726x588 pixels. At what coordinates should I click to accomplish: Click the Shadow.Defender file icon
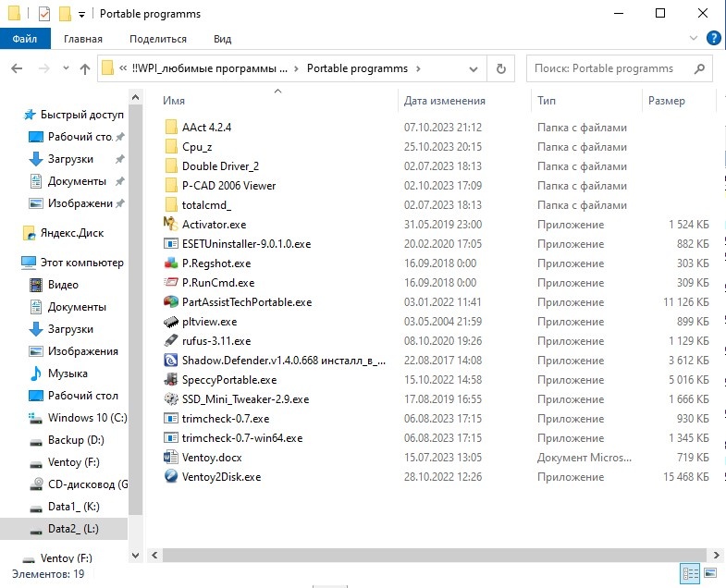coord(171,361)
